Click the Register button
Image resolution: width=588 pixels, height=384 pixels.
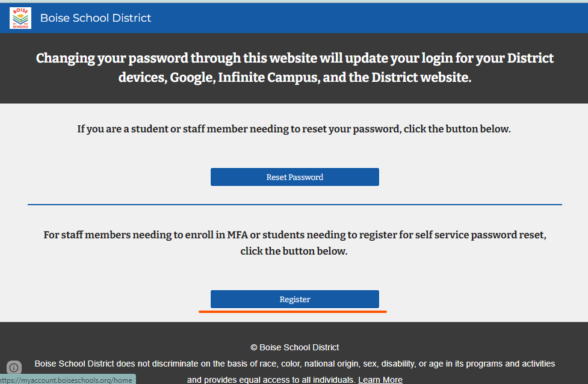295,299
